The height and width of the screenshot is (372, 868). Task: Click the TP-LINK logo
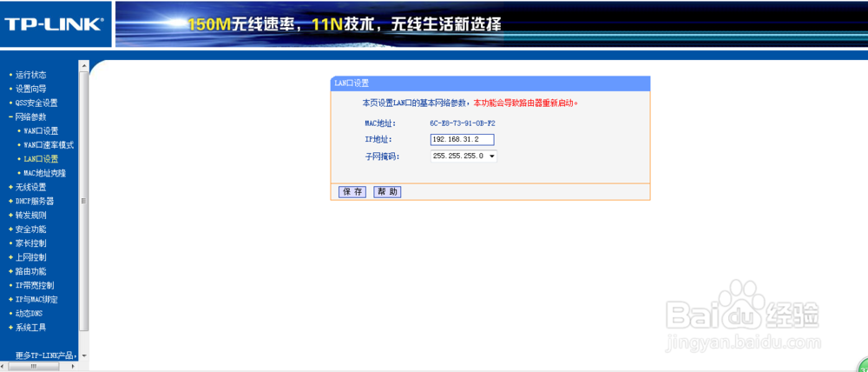[54, 23]
